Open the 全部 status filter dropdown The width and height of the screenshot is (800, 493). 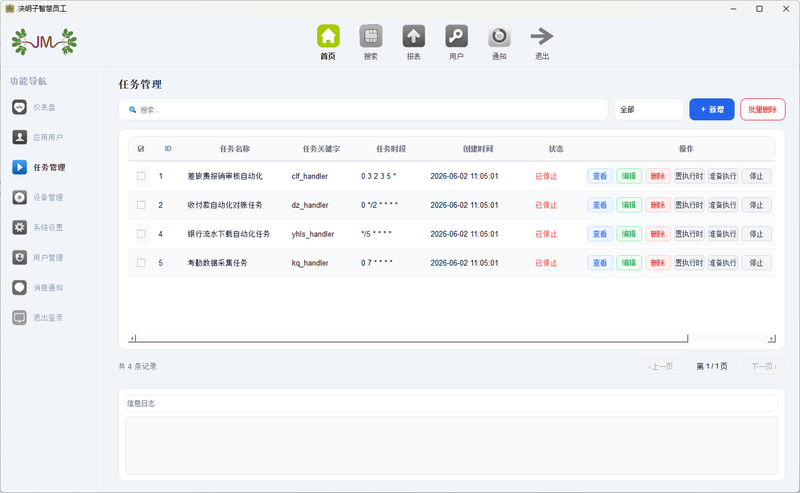point(648,110)
